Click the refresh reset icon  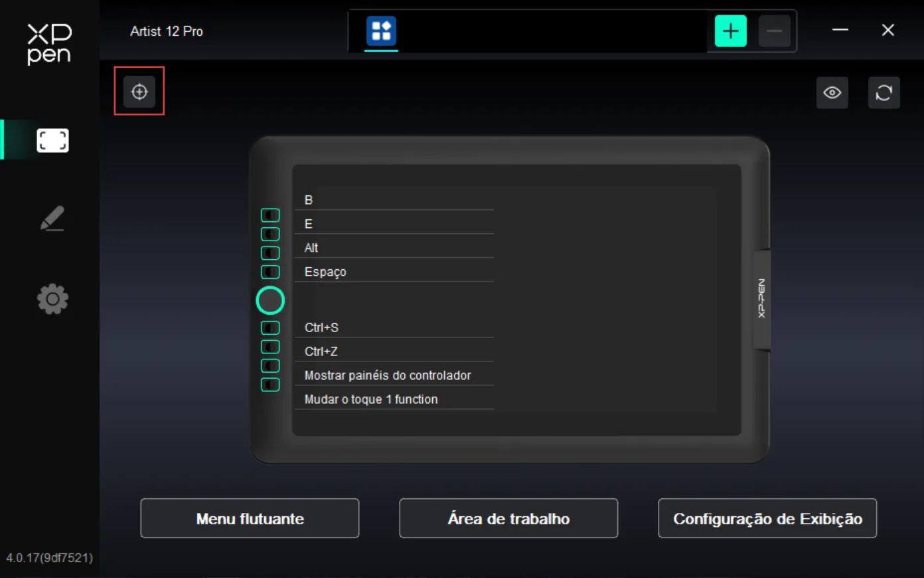click(884, 92)
